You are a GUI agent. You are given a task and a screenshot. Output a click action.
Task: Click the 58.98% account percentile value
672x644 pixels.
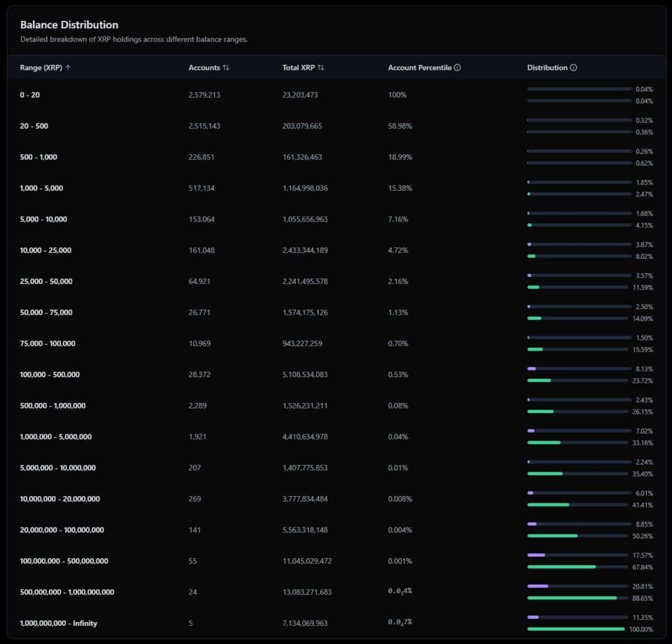400,126
